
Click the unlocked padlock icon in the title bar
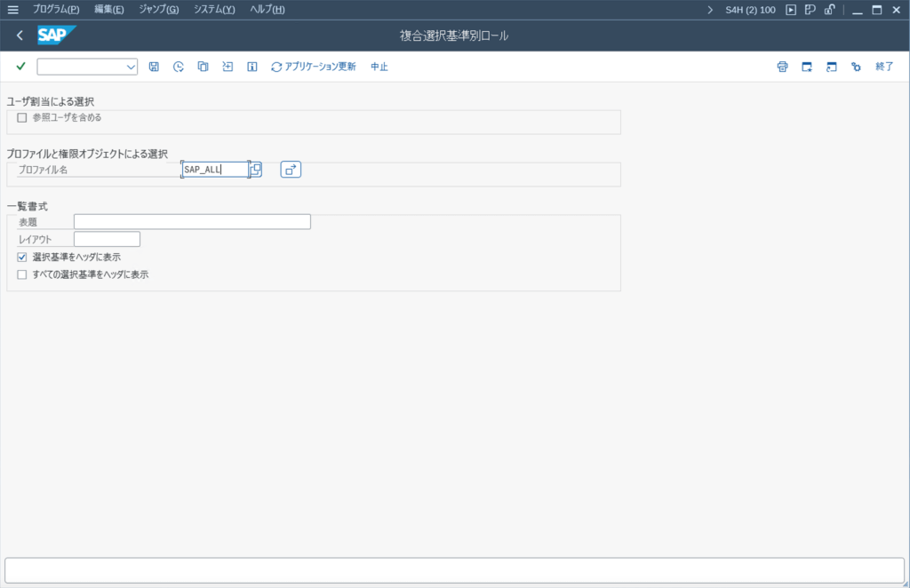point(828,10)
